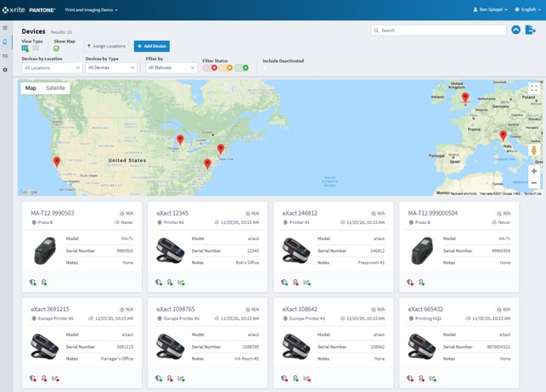The width and height of the screenshot is (546, 392).
Task: Open the settings gear in left sidebar
Action: pos(5,70)
